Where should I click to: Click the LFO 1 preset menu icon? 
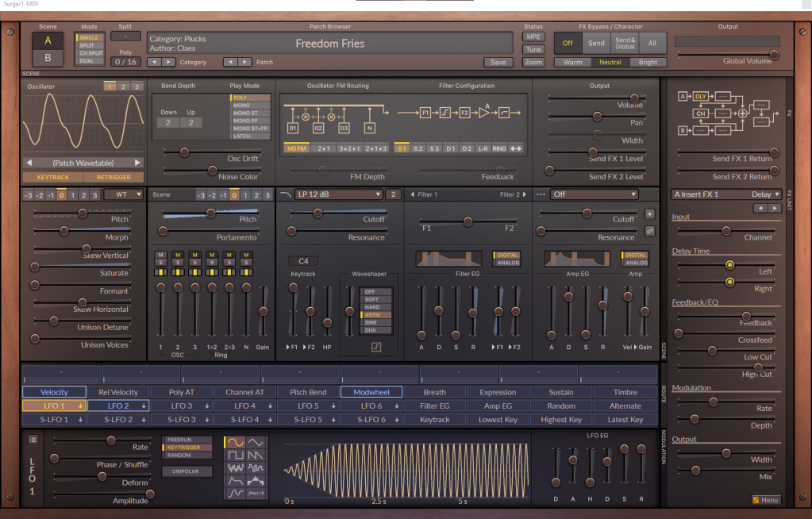coord(33,439)
